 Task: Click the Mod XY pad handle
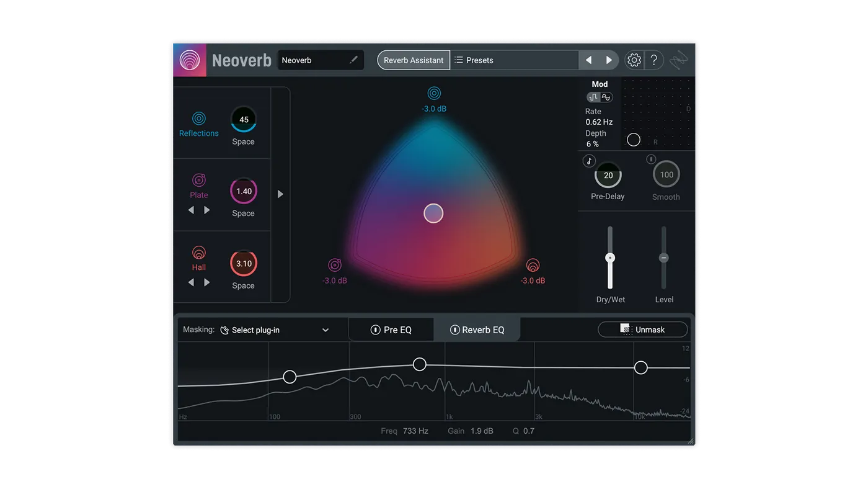point(634,140)
